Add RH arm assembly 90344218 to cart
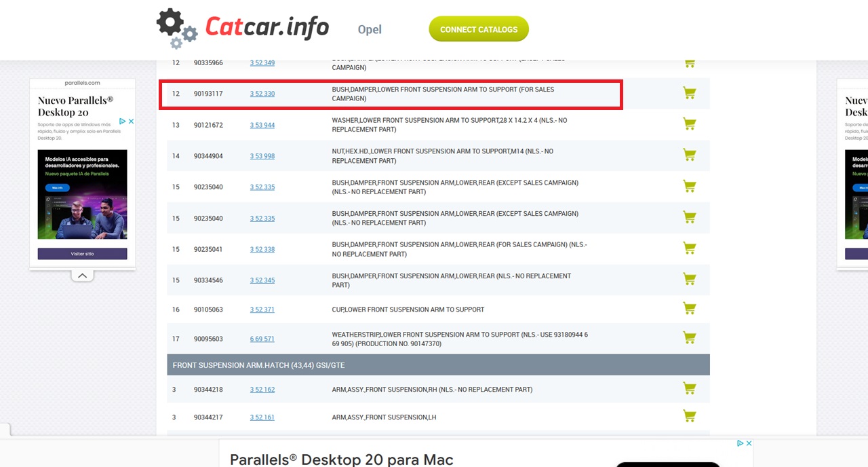868x467 pixels. 689,389
